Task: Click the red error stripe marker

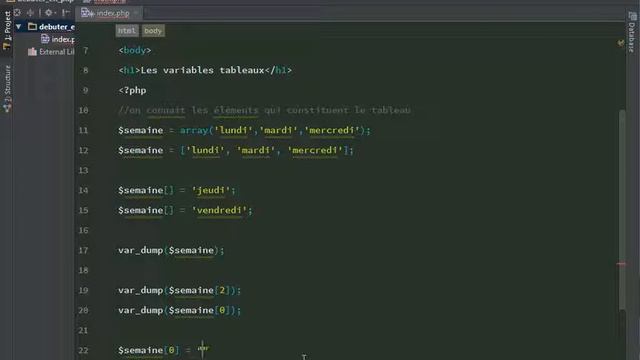Action: 621,264
